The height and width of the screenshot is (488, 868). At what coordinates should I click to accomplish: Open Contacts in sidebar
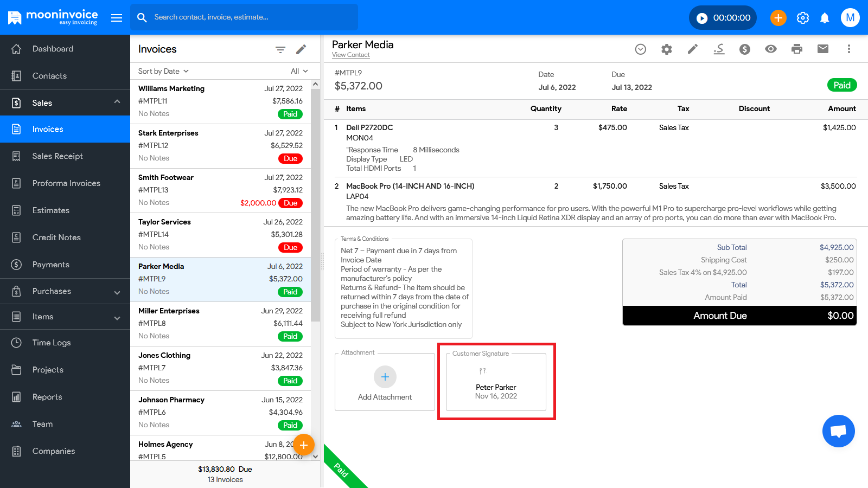pos(65,76)
